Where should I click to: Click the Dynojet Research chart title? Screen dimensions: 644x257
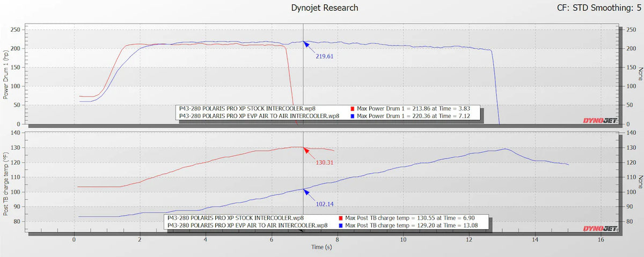coord(324,8)
